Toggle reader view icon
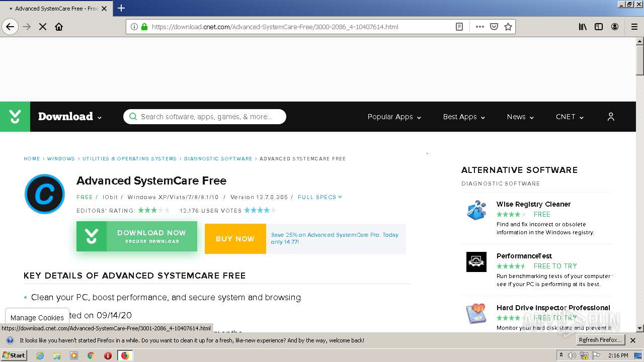Image resolution: width=644 pixels, height=362 pixels. (x=459, y=27)
